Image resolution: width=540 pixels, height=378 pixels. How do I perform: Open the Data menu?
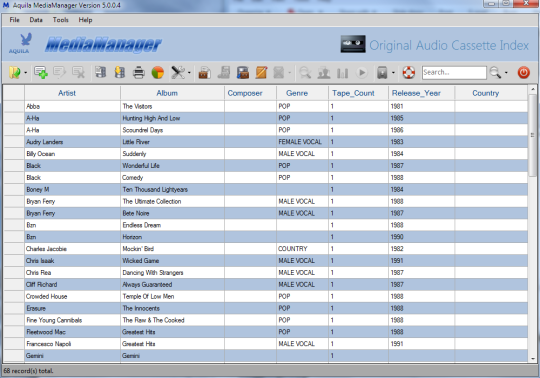(x=36, y=20)
